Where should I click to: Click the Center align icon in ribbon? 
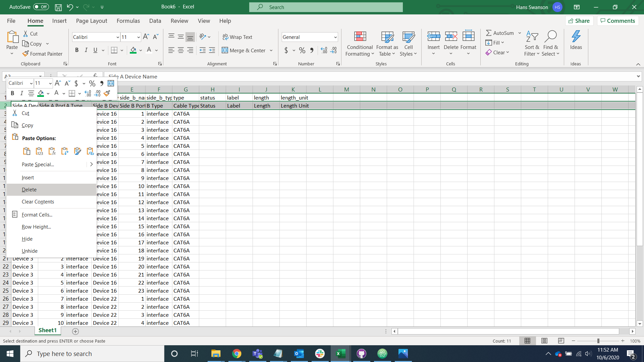[x=181, y=50]
